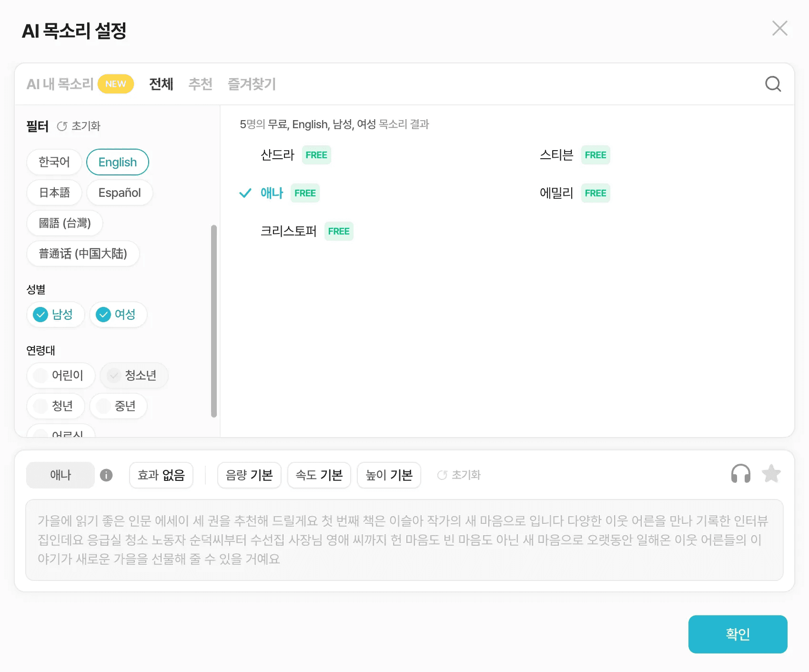Click the checkmark icon beside 애나 voice
809x672 pixels.
tap(245, 193)
